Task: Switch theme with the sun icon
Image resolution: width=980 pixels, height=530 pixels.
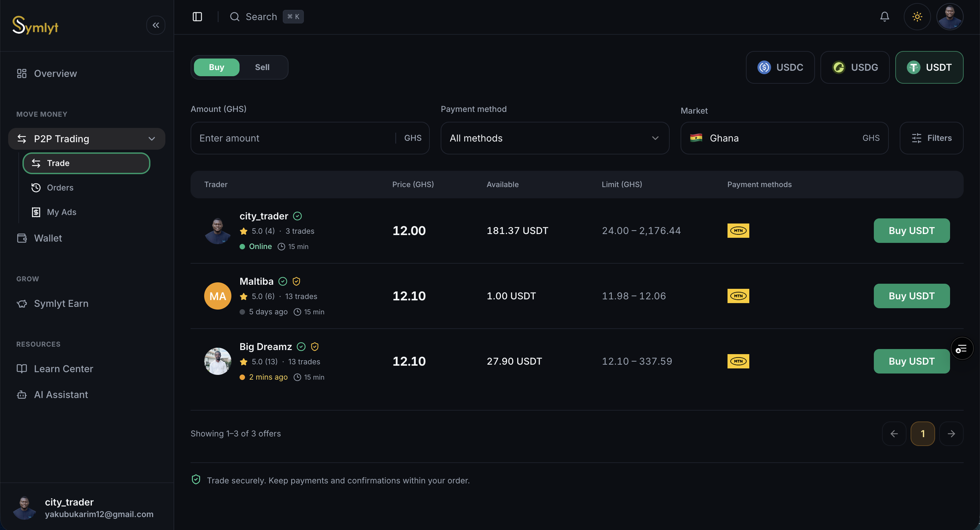Action: pos(917,17)
